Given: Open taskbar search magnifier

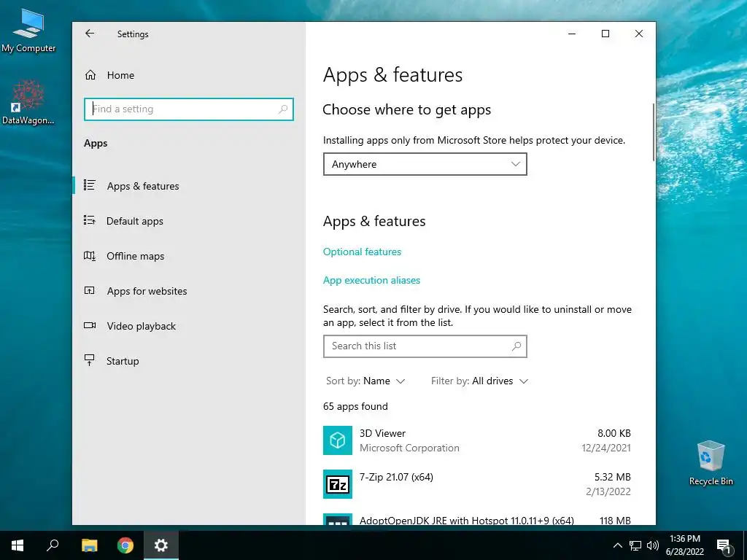Looking at the screenshot, I should click(53, 545).
